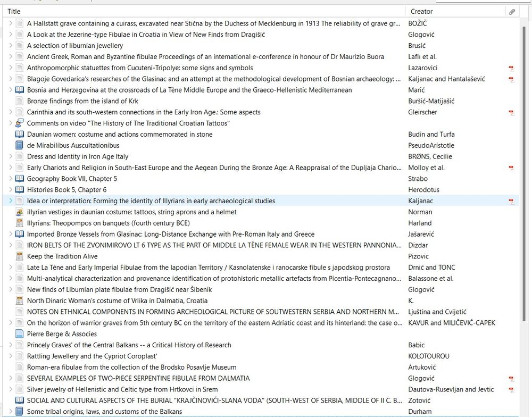The height and width of the screenshot is (417, 532).
Task: Expand 'Silver jewelry of Hellenistic and Celtic type' item
Action: click(11, 389)
